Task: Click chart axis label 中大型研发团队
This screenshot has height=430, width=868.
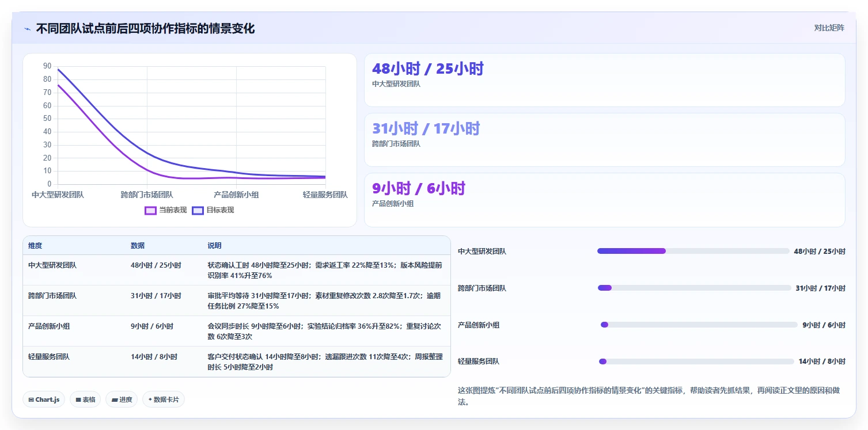Action: coord(58,195)
